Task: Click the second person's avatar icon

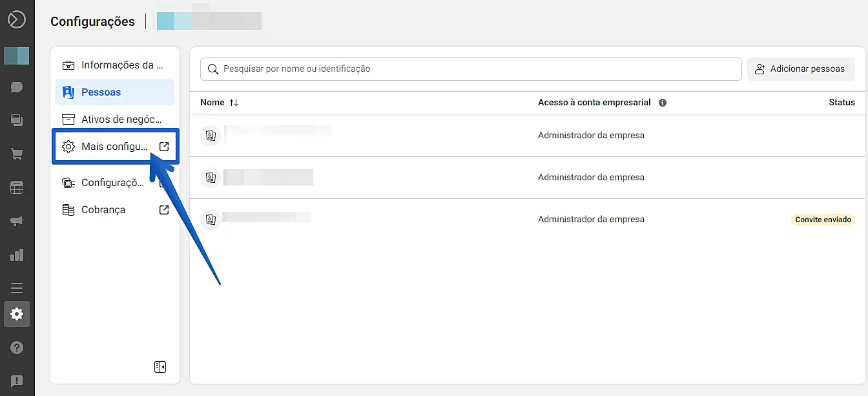Action: coord(210,178)
